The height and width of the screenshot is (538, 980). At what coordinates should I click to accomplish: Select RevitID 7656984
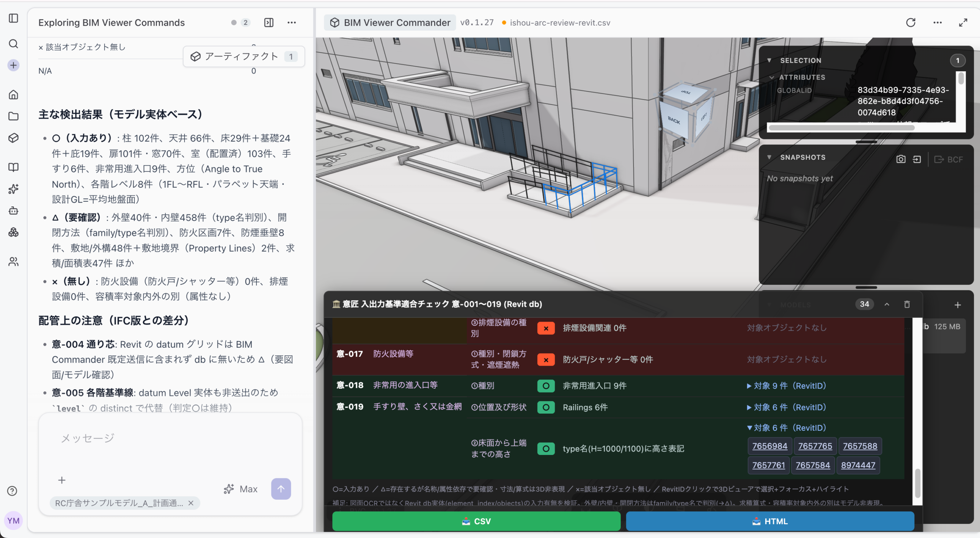769,446
